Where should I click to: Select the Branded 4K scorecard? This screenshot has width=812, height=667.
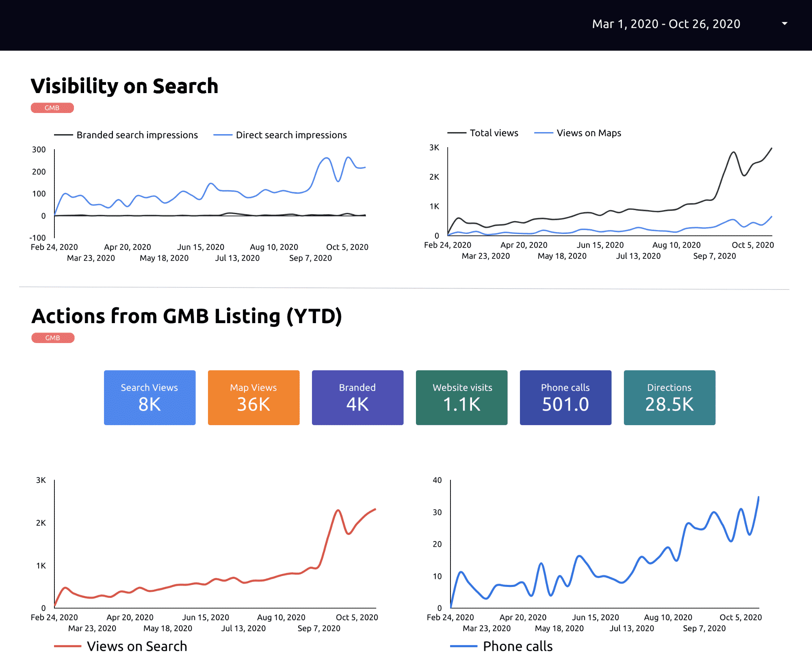357,397
